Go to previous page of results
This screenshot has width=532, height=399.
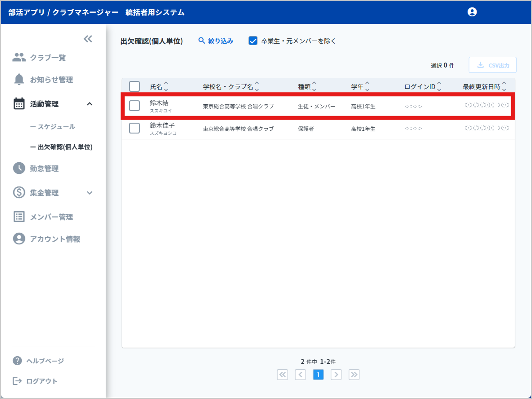(300, 374)
